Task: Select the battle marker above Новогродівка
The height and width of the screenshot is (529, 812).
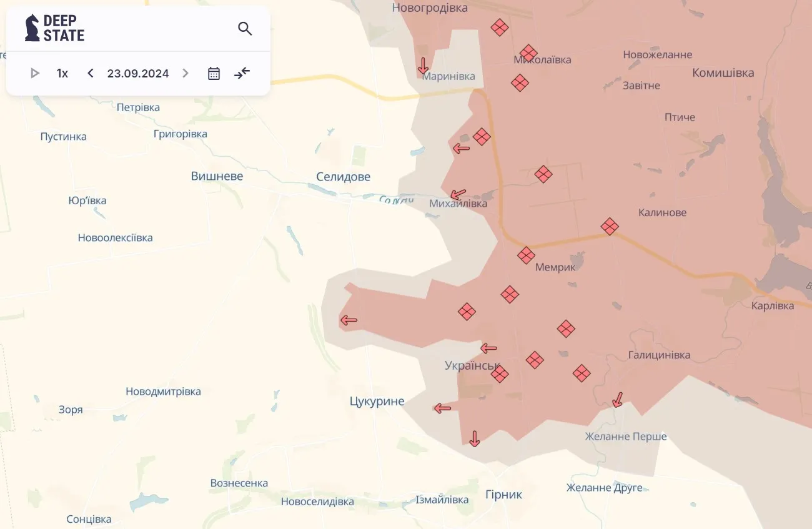Action: (x=499, y=27)
